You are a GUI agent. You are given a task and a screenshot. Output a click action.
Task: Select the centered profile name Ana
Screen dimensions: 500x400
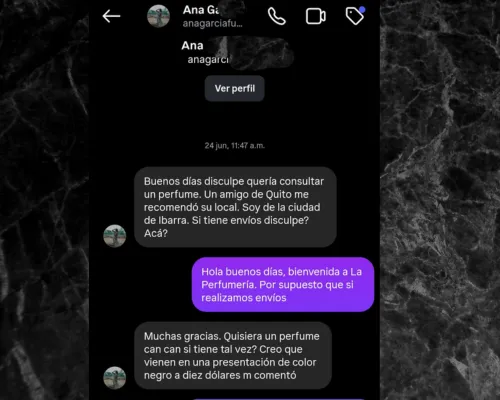(x=192, y=45)
